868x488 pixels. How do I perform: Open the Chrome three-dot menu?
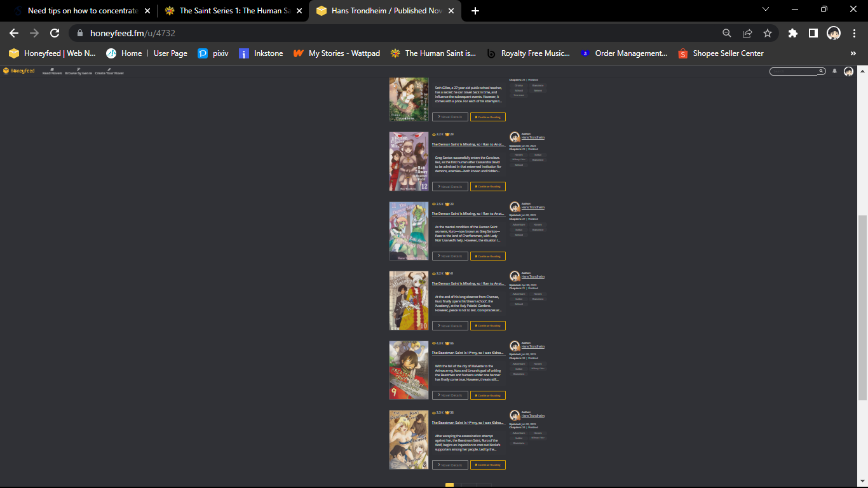point(853,33)
